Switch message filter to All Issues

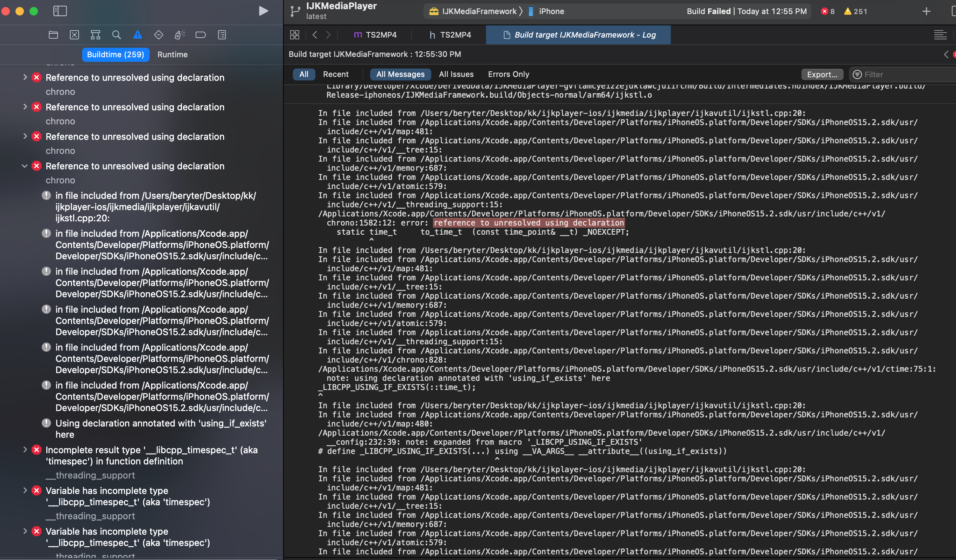456,74
